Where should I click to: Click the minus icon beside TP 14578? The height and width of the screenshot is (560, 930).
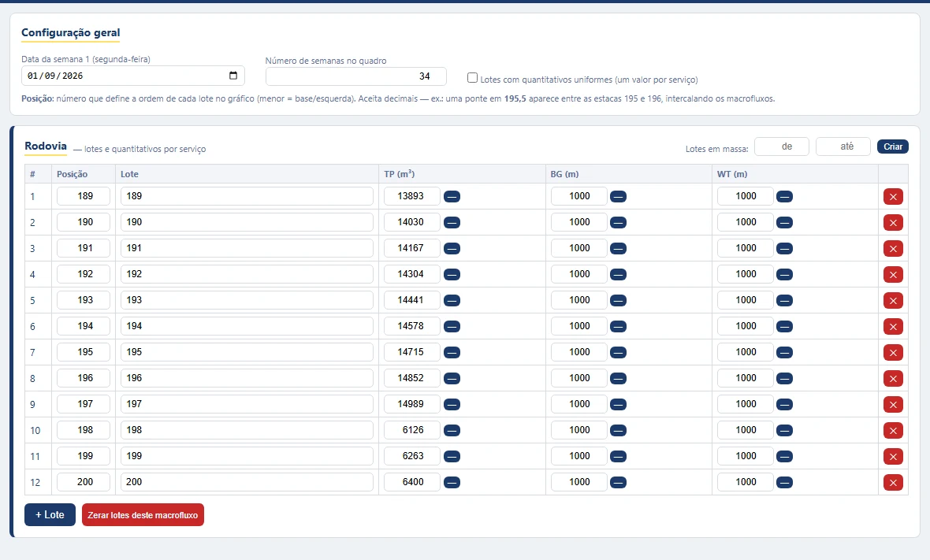[x=452, y=327]
